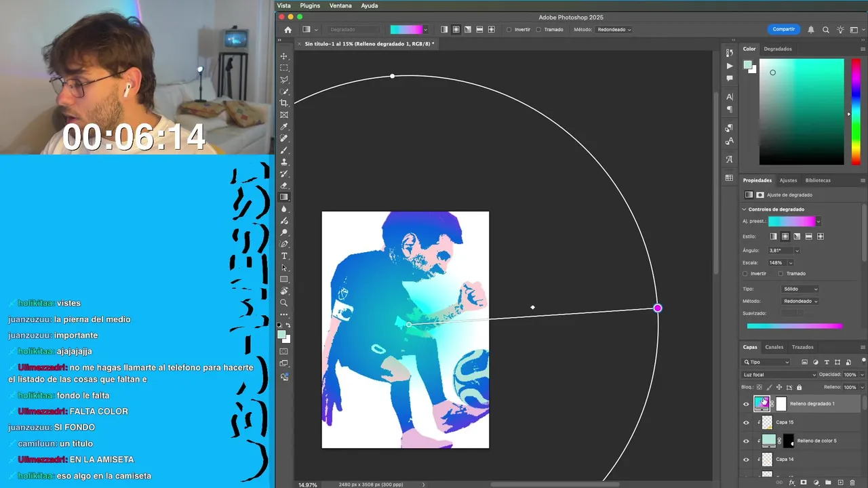Select the Eraser tool
868x488 pixels.
pos(284,186)
